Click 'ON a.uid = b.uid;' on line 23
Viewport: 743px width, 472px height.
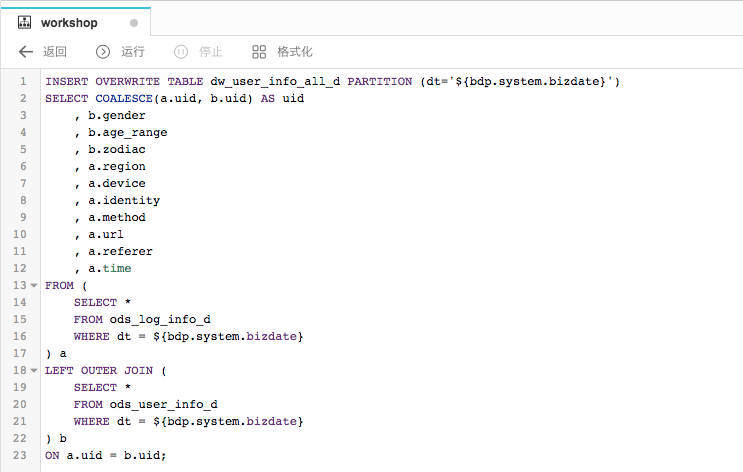point(106,455)
